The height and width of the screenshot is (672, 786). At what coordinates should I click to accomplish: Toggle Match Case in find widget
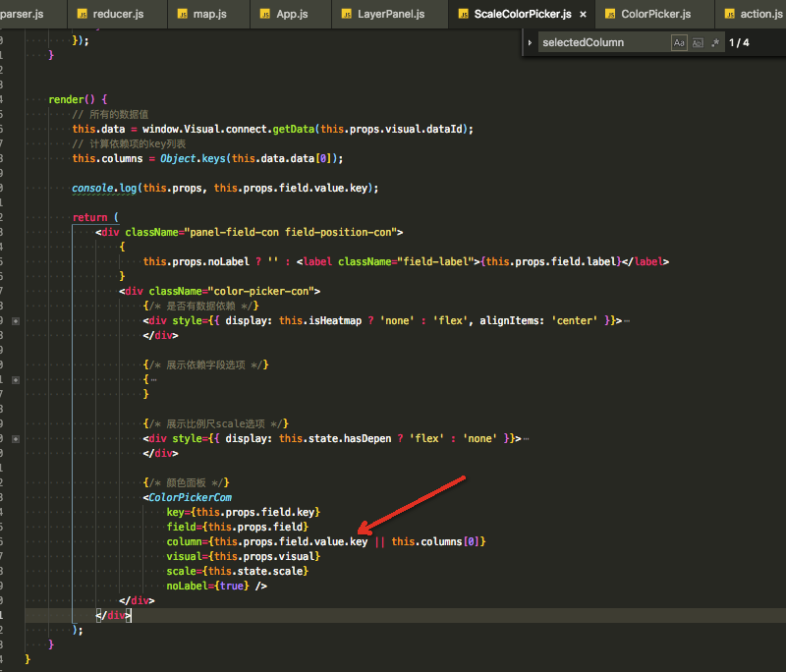(679, 42)
